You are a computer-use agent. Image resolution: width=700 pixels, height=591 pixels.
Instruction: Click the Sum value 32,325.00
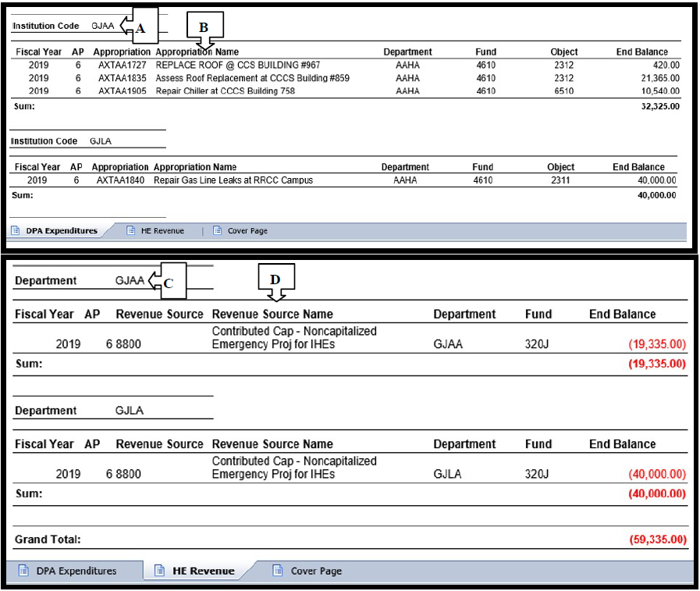659,106
